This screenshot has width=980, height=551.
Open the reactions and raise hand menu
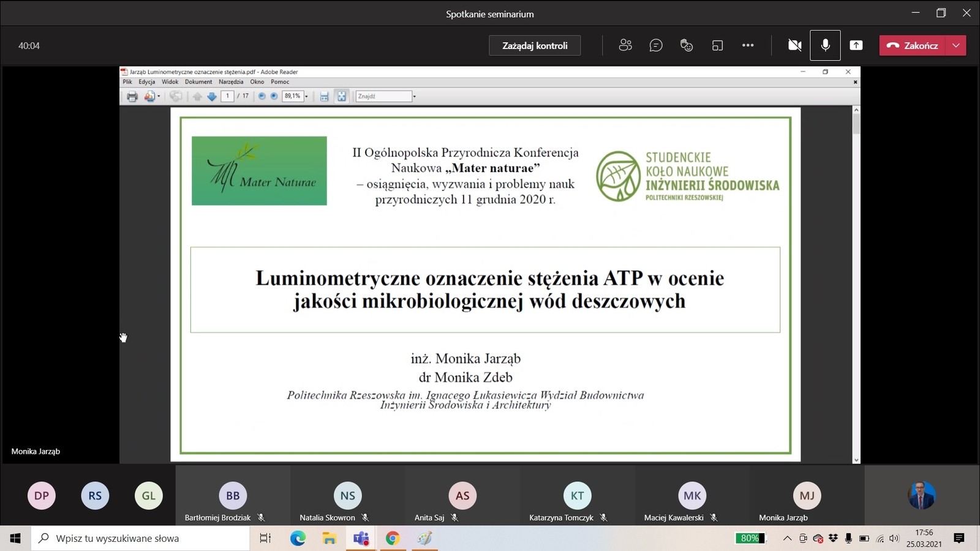[x=686, y=45]
